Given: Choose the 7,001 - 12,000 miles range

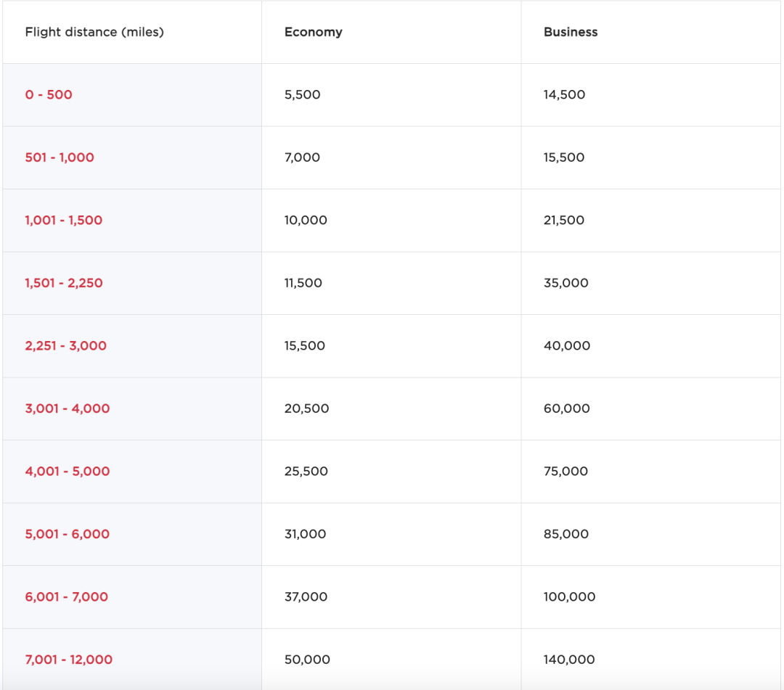Looking at the screenshot, I should [x=69, y=660].
